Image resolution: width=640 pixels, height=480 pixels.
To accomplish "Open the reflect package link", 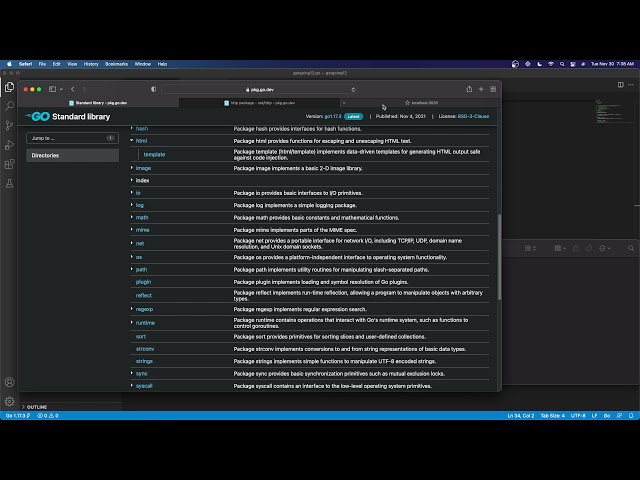I will tap(144, 296).
